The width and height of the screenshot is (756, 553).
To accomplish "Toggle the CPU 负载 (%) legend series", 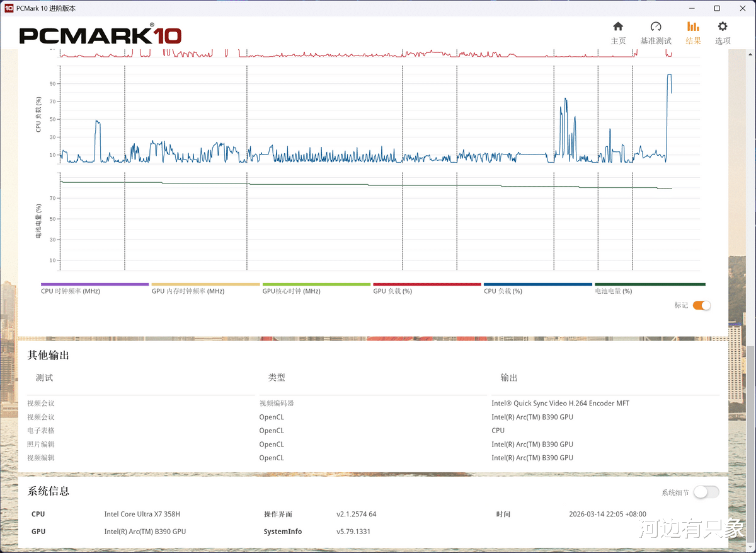I will coord(537,288).
